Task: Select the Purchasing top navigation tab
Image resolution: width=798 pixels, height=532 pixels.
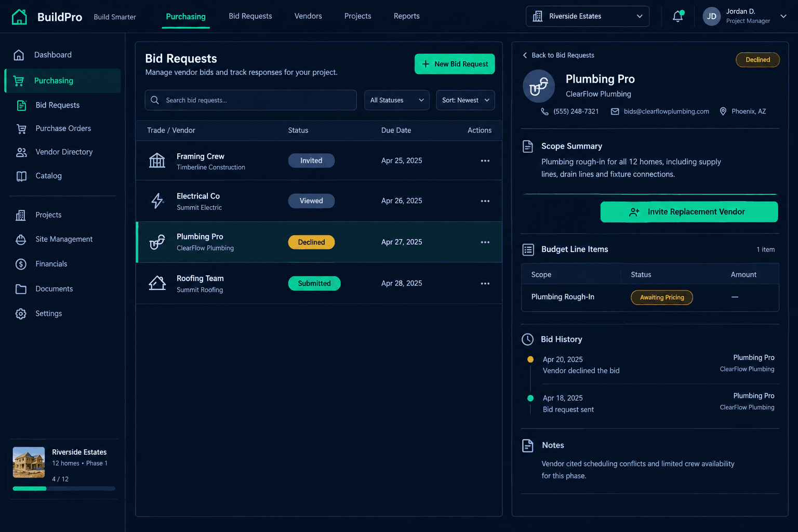Action: coord(186,17)
